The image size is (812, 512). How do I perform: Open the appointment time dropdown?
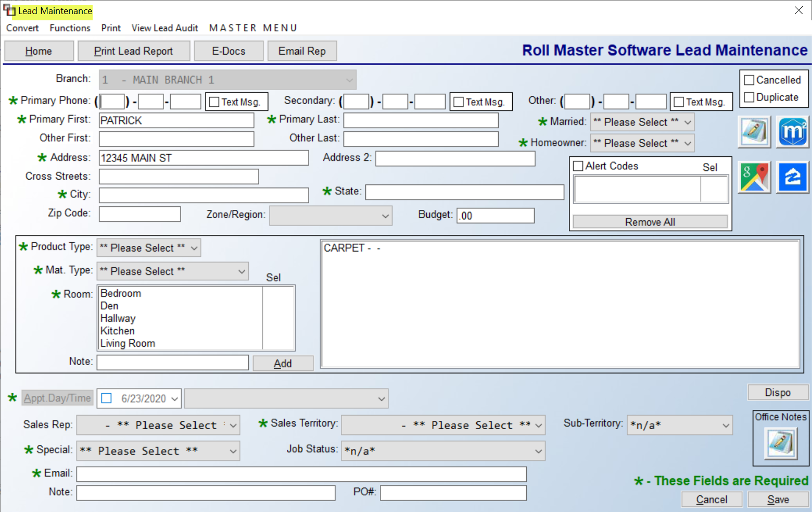point(286,399)
